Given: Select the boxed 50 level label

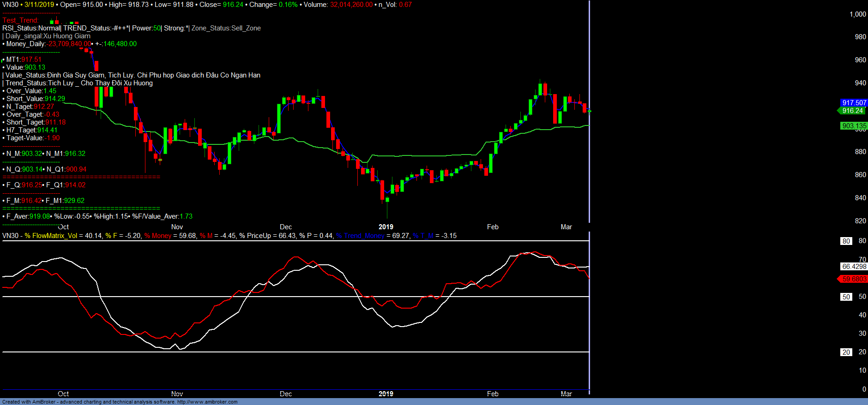Looking at the screenshot, I should pyautogui.click(x=846, y=297).
